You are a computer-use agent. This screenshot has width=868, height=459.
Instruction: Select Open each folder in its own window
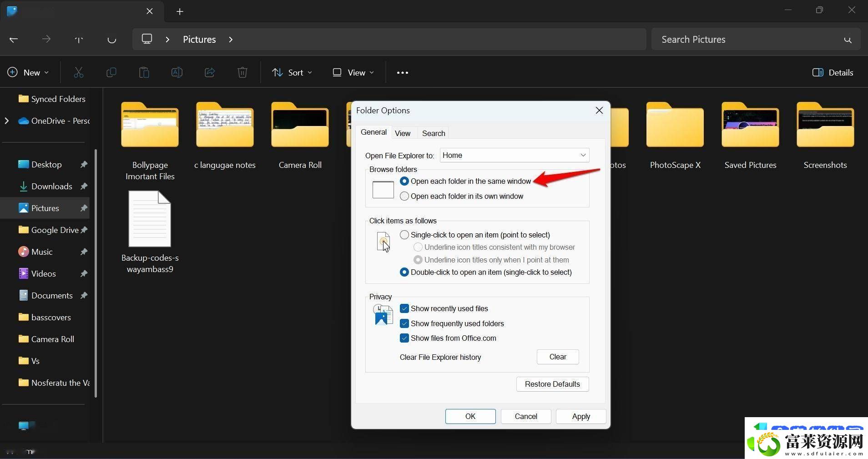[x=461, y=196]
